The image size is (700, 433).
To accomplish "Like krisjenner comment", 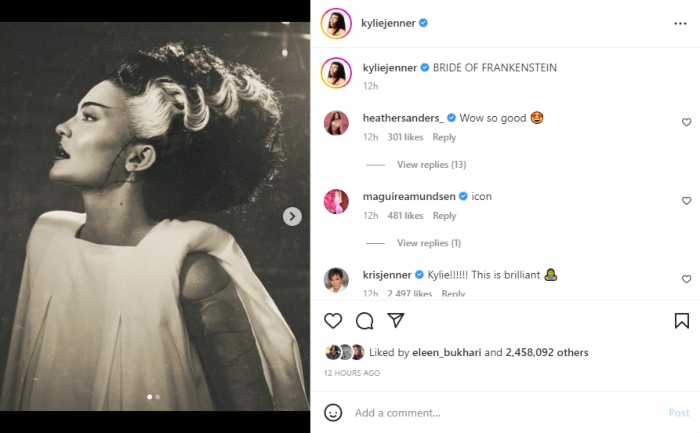I will click(686, 279).
